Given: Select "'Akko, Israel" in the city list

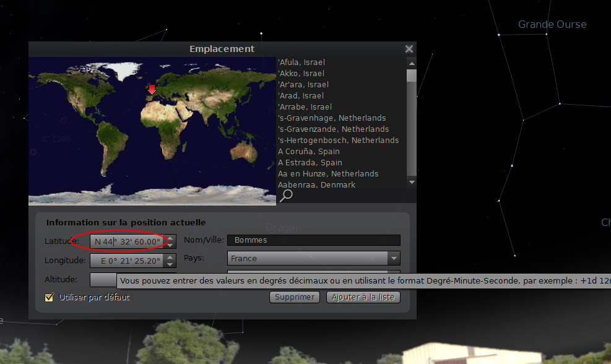Looking at the screenshot, I should click(301, 74).
